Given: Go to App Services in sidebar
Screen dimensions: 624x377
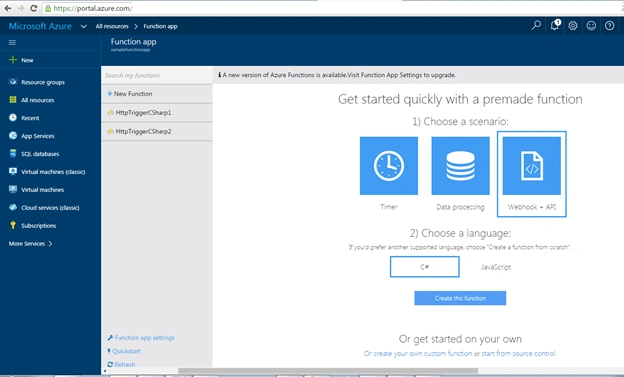Looking at the screenshot, I should pyautogui.click(x=38, y=136).
